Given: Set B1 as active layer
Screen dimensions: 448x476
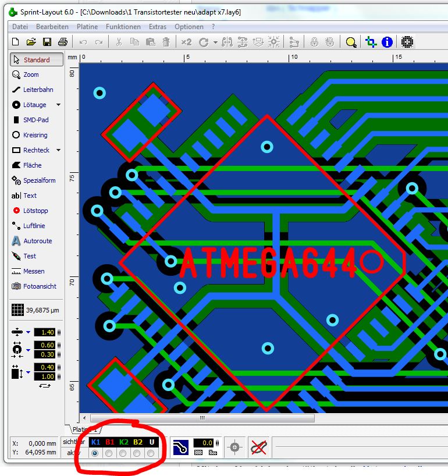Looking at the screenshot, I should pyautogui.click(x=109, y=453).
